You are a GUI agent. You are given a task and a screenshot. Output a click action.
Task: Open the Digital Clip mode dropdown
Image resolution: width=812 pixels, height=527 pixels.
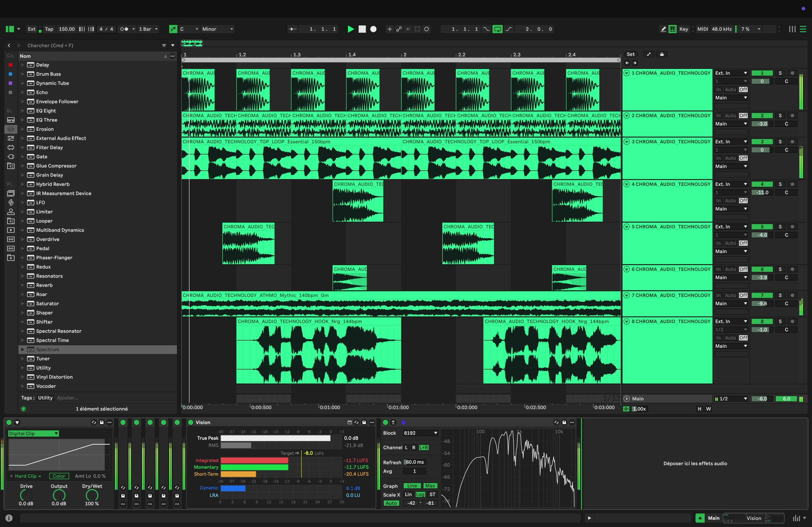coord(34,434)
